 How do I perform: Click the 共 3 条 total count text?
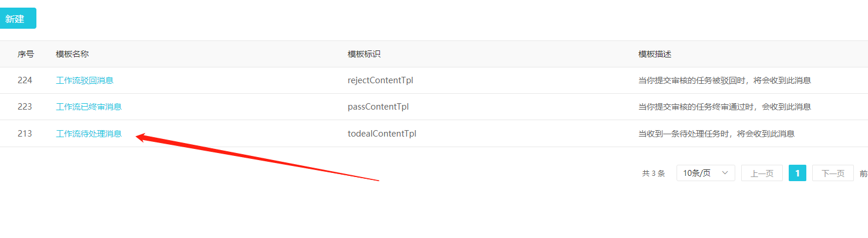[x=653, y=174]
